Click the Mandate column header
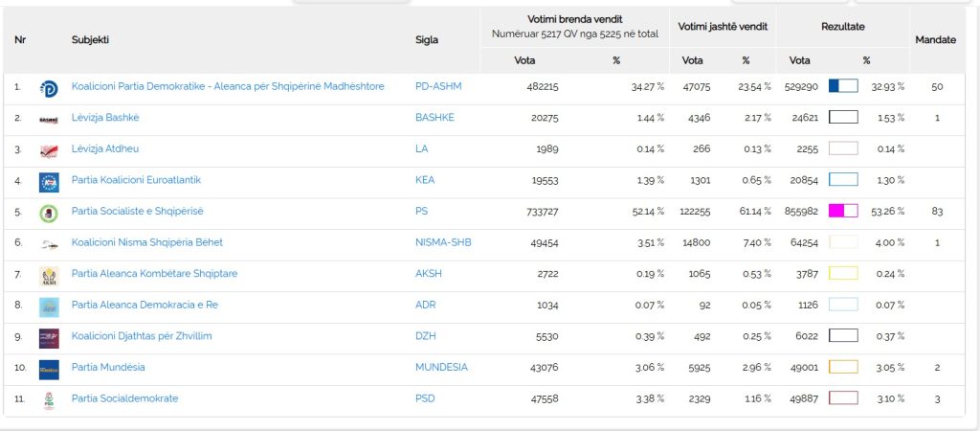The image size is (980, 431). point(936,39)
